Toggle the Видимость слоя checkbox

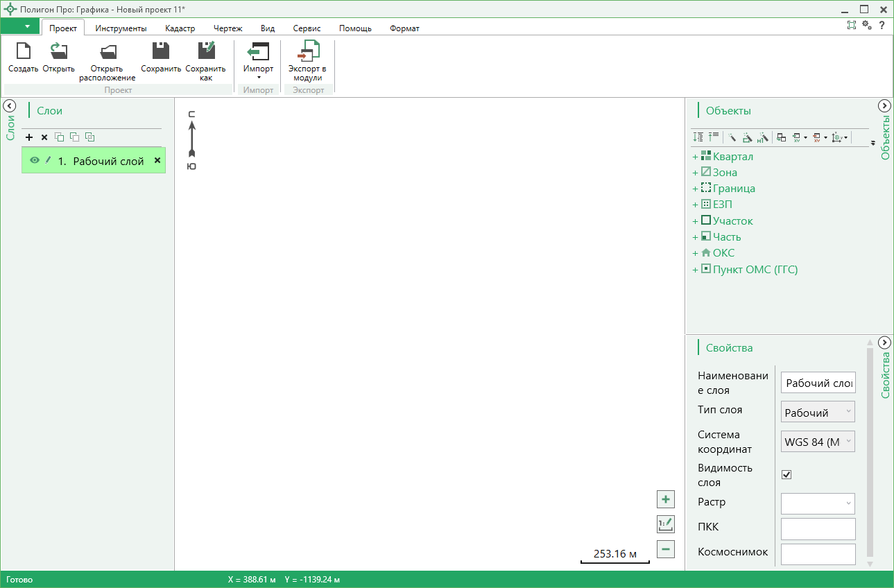[786, 474]
